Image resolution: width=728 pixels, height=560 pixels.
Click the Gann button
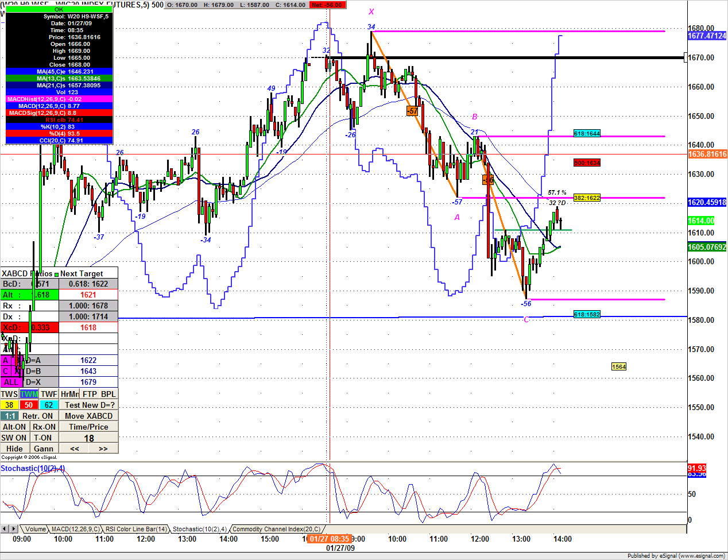[44, 449]
